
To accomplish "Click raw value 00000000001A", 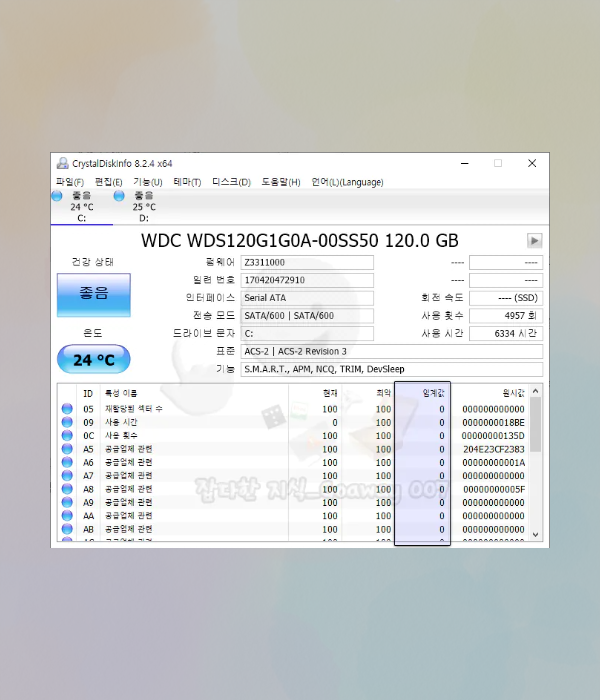I will [493, 462].
